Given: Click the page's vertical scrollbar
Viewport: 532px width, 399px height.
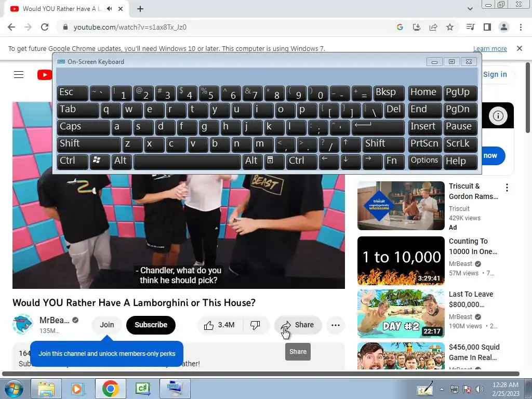Looking at the screenshot, I should [x=528, y=98].
